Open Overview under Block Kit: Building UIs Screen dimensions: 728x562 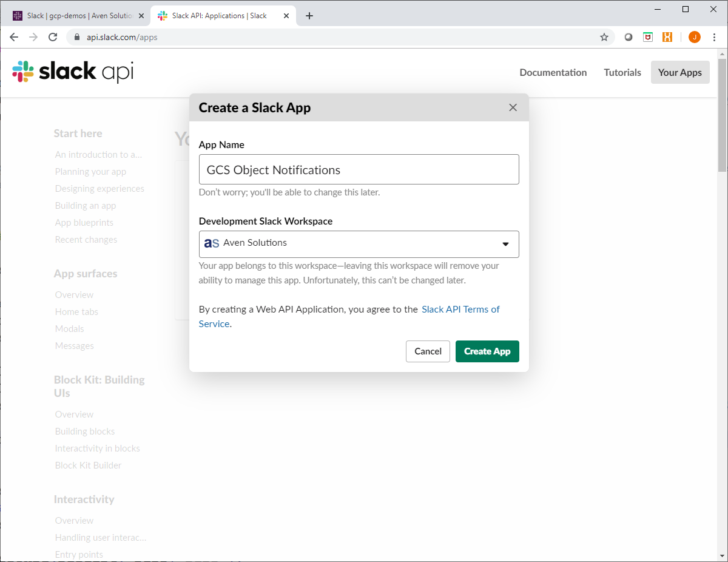74,415
